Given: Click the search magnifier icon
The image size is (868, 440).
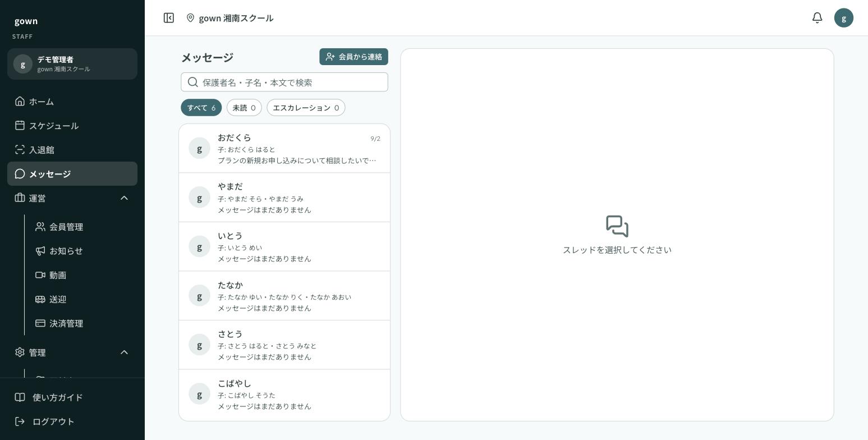Looking at the screenshot, I should pyautogui.click(x=193, y=82).
